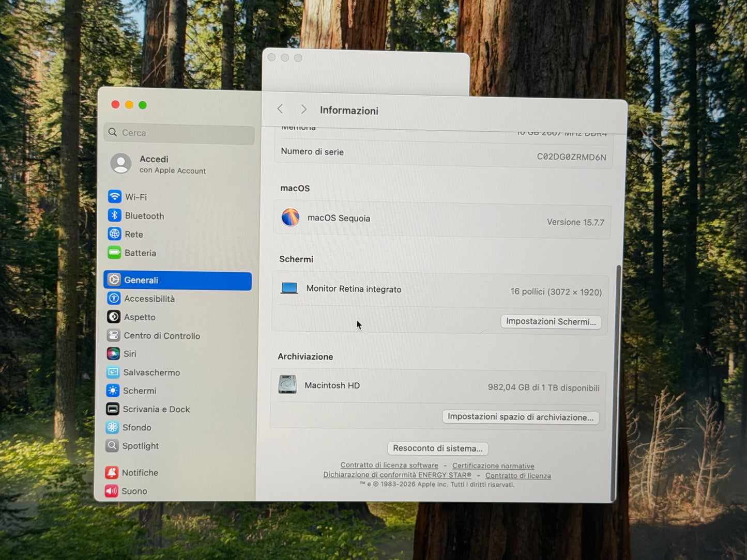Open Impostazioni Schermi button
This screenshot has height=560, width=747.
tap(551, 321)
